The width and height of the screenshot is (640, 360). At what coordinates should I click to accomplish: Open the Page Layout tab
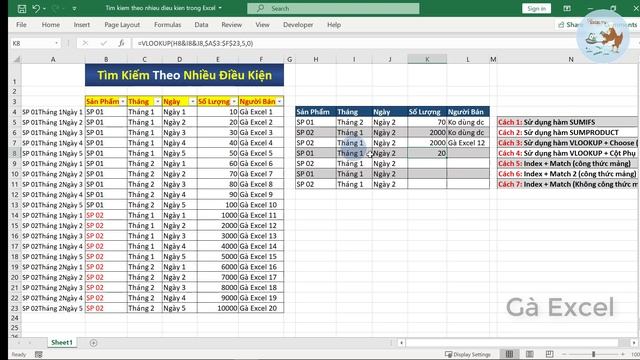[x=122, y=25]
